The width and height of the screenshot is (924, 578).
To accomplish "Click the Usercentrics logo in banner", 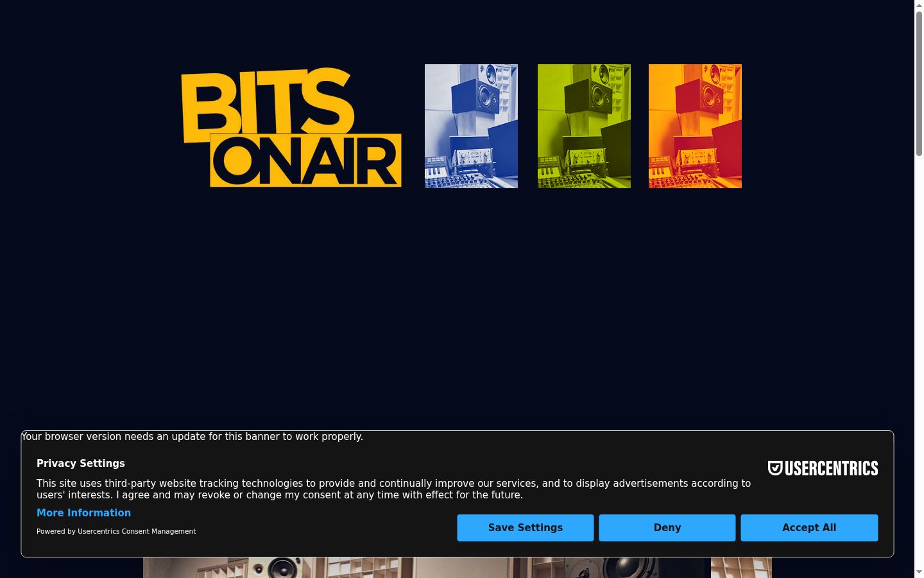I will 823,468.
